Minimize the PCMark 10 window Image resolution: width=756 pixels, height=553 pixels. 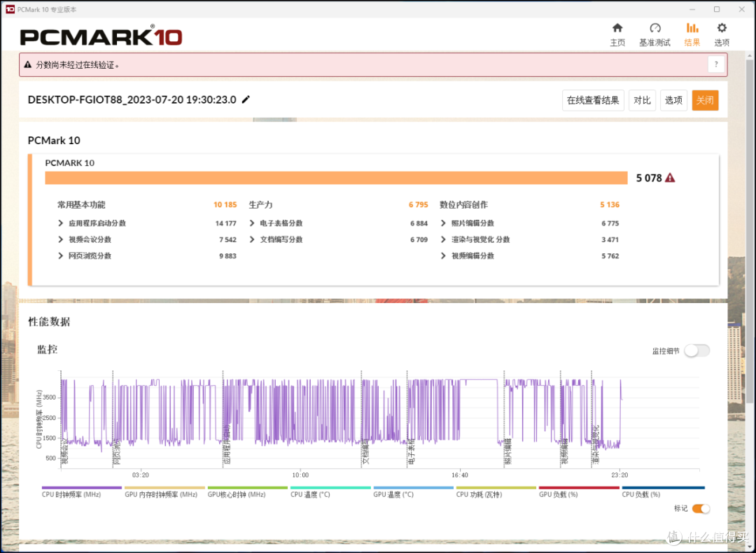point(692,9)
